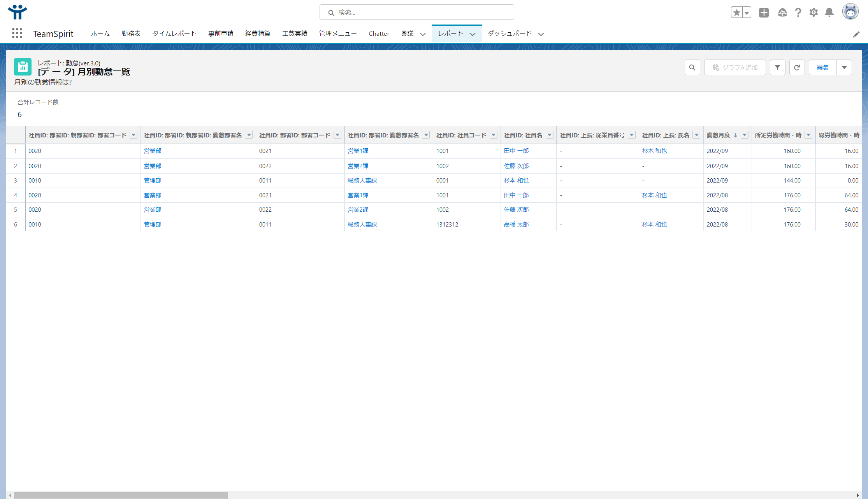Open the 勤怠月度 column dropdown arrow

(745, 135)
